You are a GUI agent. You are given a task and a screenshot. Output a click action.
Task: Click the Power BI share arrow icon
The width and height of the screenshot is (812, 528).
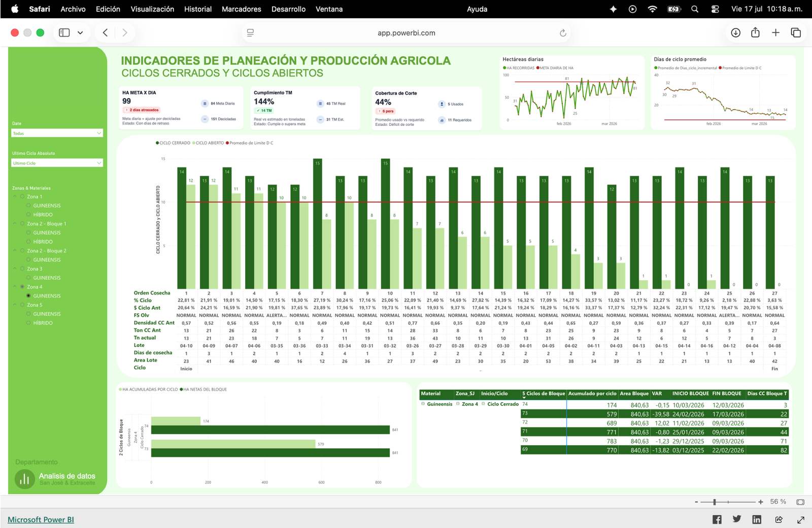point(779,519)
